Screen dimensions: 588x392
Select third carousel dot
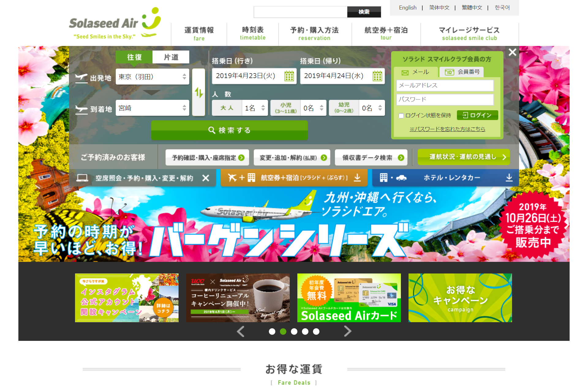(294, 331)
